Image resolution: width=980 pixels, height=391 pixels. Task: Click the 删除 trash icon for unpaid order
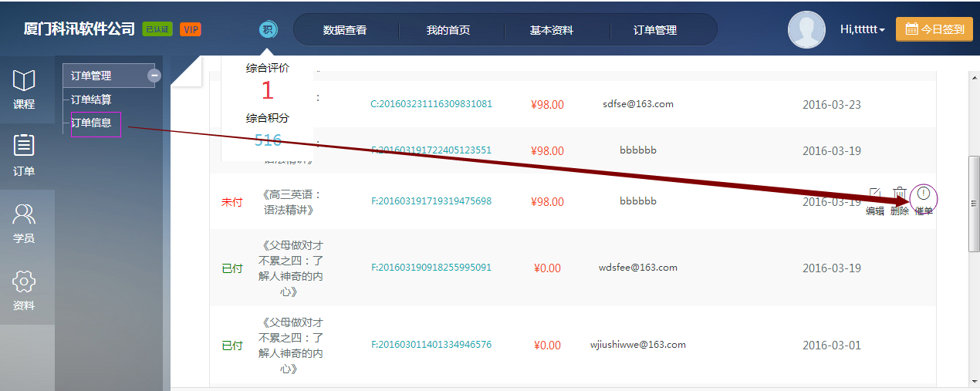click(x=900, y=194)
